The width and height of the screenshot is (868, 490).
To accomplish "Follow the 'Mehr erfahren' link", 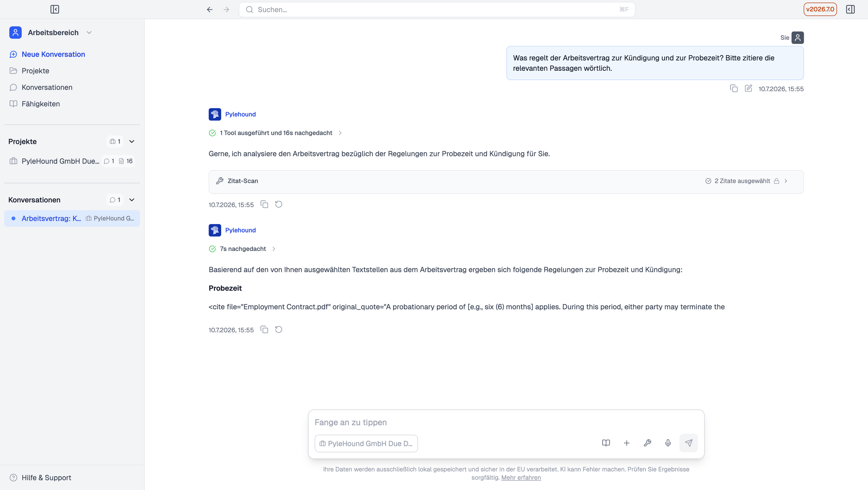I will tap(521, 478).
